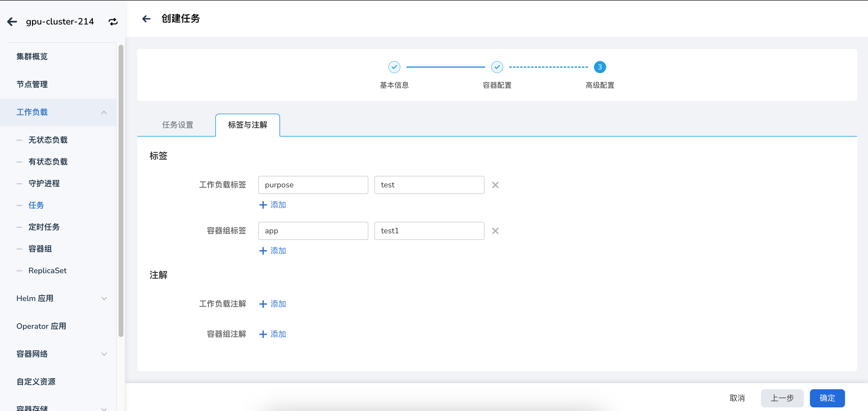The height and width of the screenshot is (411, 868).
Task: Switch to the 标签与注解 tab
Action: click(x=247, y=125)
